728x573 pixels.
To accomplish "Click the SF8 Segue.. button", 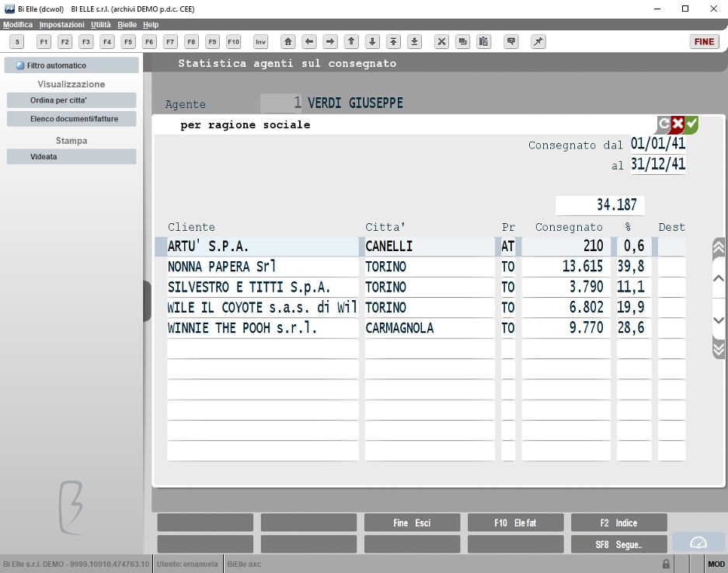I will (619, 545).
